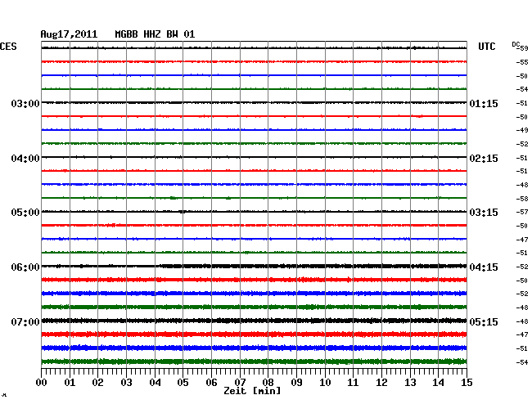
Task: Click the 04 minute axis tick label
Action: click(155, 383)
